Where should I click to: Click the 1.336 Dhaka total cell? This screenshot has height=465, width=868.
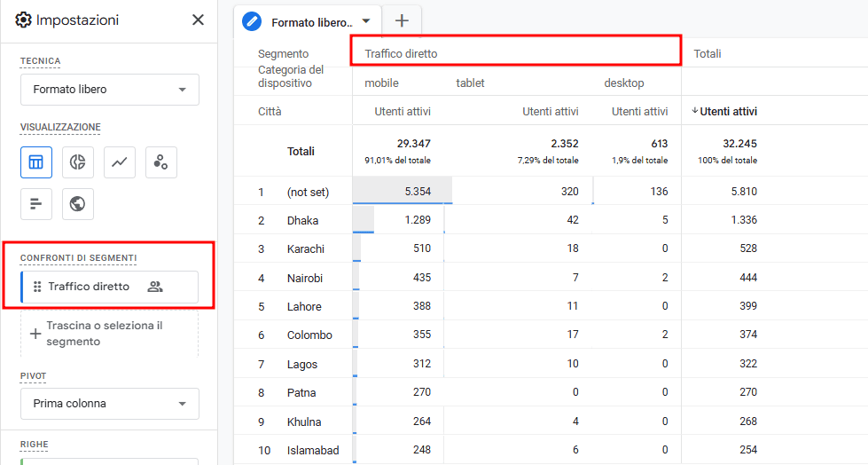[x=744, y=220]
